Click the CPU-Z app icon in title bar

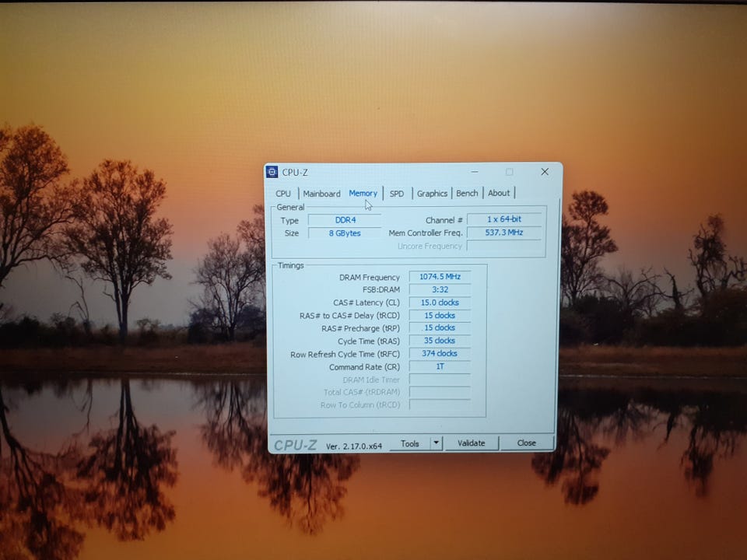pyautogui.click(x=272, y=172)
